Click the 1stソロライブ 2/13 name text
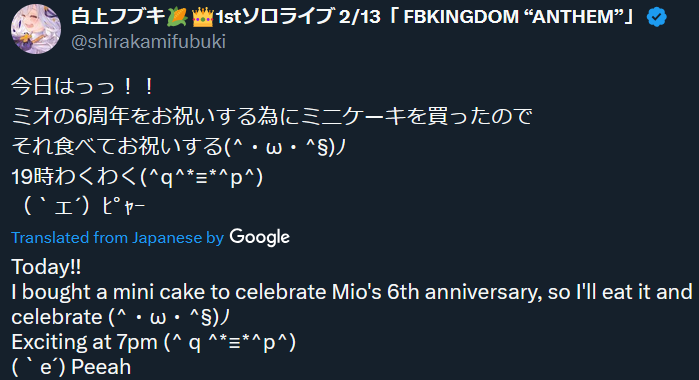699x380 pixels. [x=298, y=17]
